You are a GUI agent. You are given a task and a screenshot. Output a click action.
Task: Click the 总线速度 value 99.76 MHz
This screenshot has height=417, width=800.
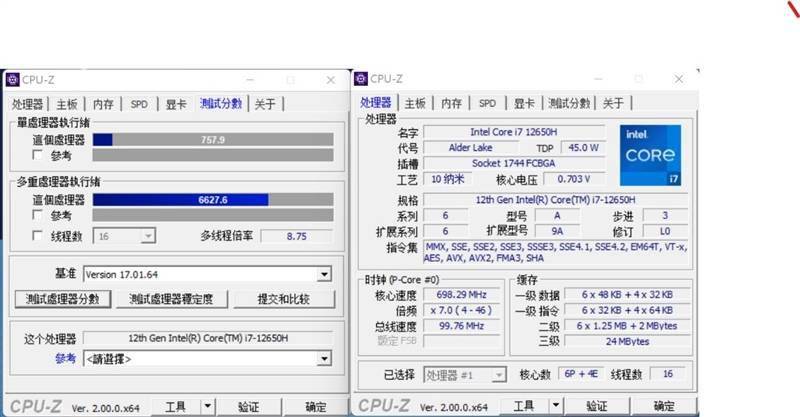462,326
